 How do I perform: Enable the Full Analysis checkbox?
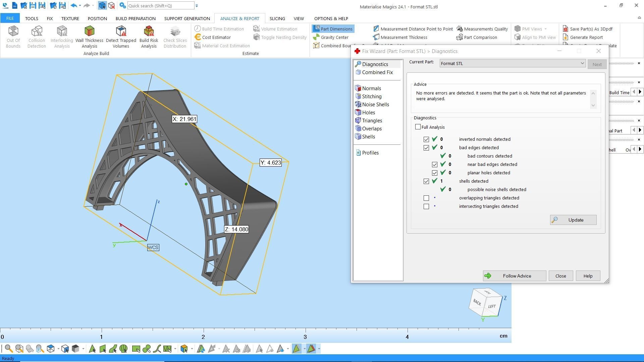click(418, 127)
